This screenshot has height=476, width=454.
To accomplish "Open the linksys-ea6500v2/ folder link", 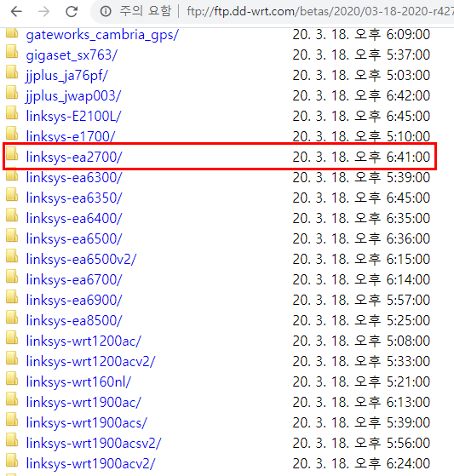I will (82, 260).
